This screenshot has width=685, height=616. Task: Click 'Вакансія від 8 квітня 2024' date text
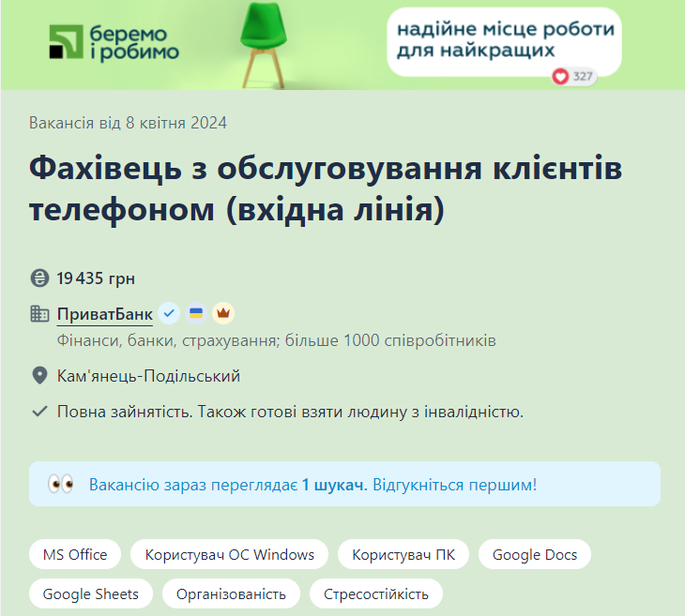pyautogui.click(x=128, y=123)
